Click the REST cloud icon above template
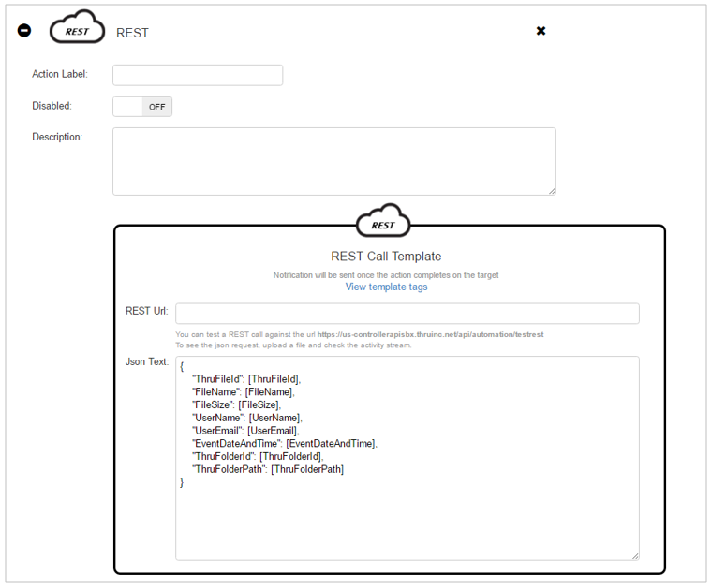 pyautogui.click(x=383, y=220)
